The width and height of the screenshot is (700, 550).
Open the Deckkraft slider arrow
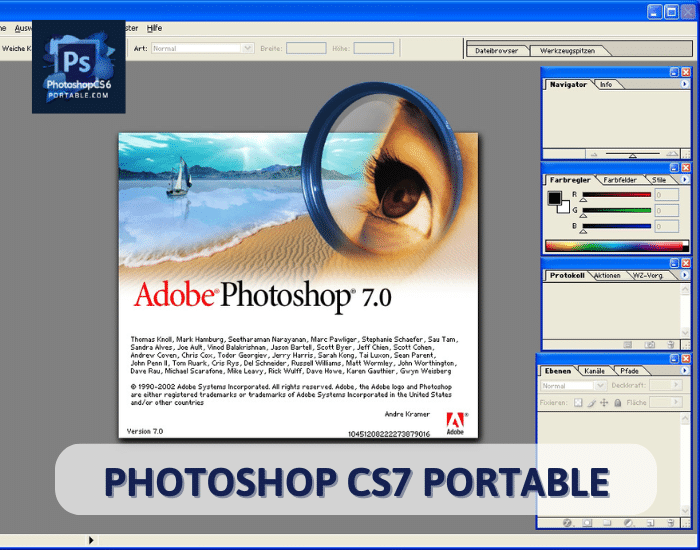[676, 384]
